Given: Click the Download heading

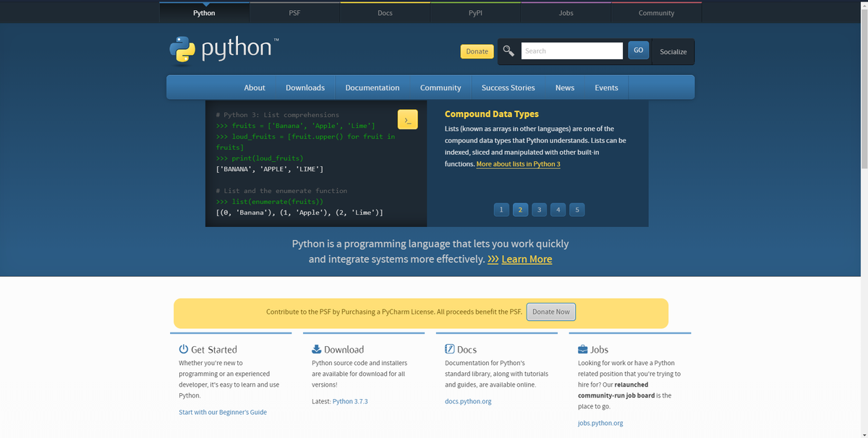Looking at the screenshot, I should 344,349.
